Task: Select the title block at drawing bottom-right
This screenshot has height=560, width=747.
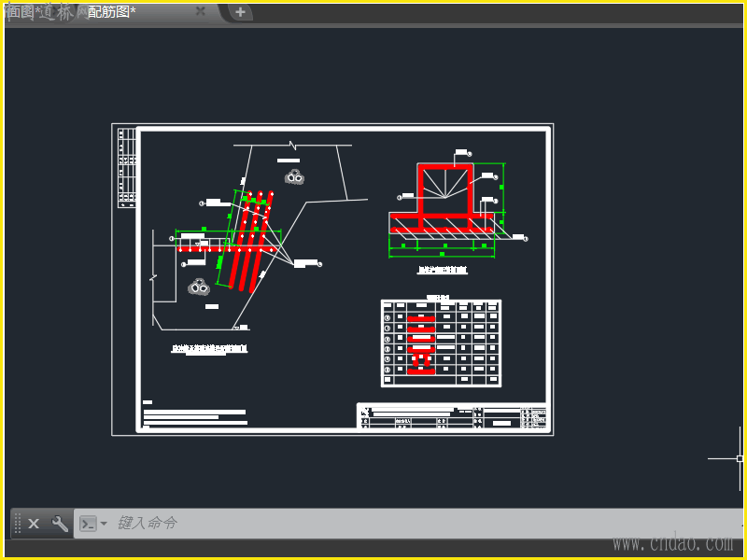Action: click(x=452, y=416)
